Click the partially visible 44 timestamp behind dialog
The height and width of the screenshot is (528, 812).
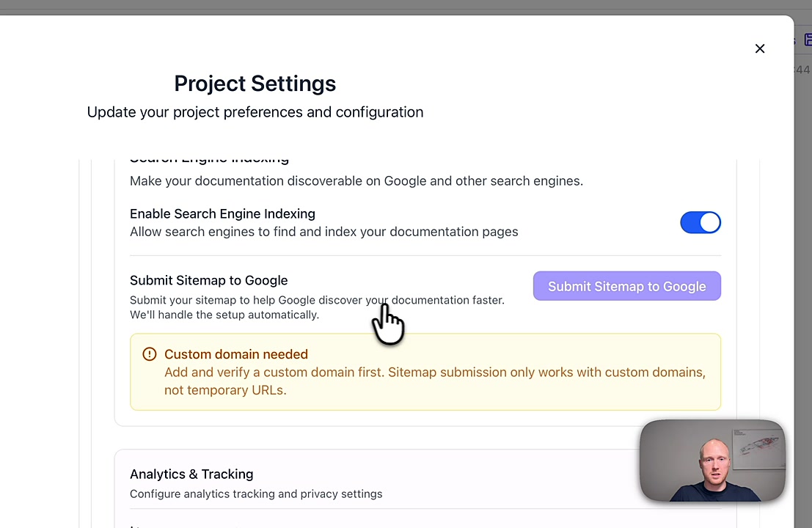(x=803, y=70)
